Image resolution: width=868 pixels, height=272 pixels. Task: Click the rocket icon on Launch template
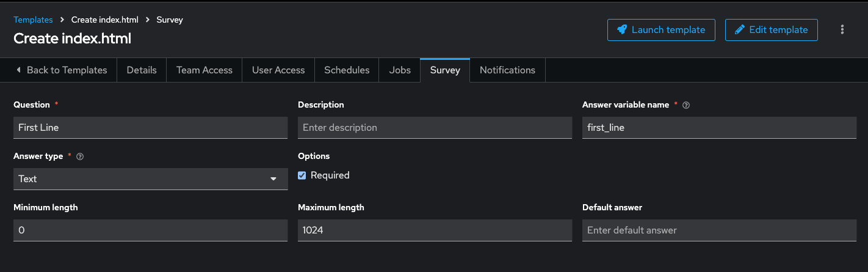[x=622, y=29]
